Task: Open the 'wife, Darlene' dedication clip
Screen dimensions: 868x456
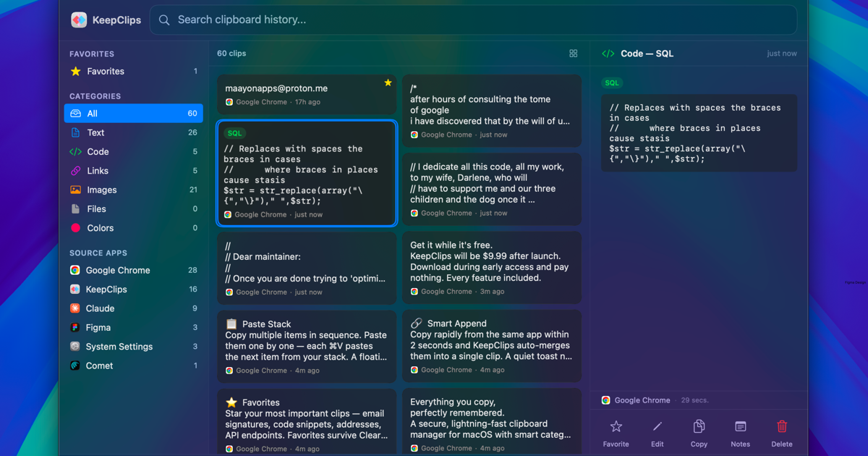Action: tap(492, 189)
